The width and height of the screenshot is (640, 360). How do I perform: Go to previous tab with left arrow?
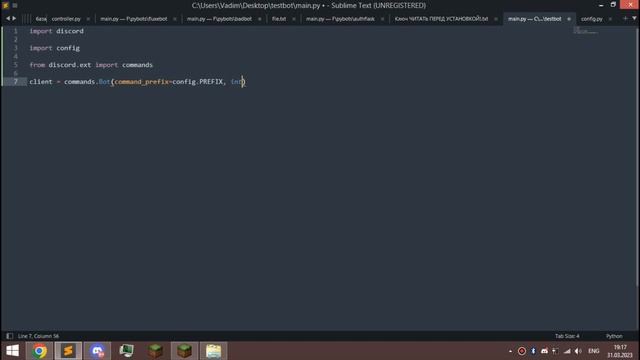8,18
